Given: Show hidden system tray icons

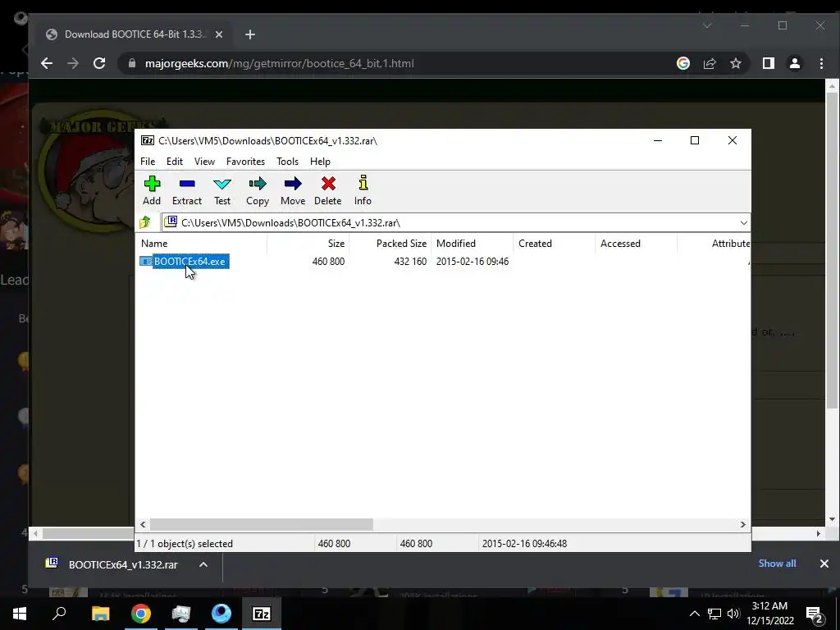Looking at the screenshot, I should coord(694,614).
